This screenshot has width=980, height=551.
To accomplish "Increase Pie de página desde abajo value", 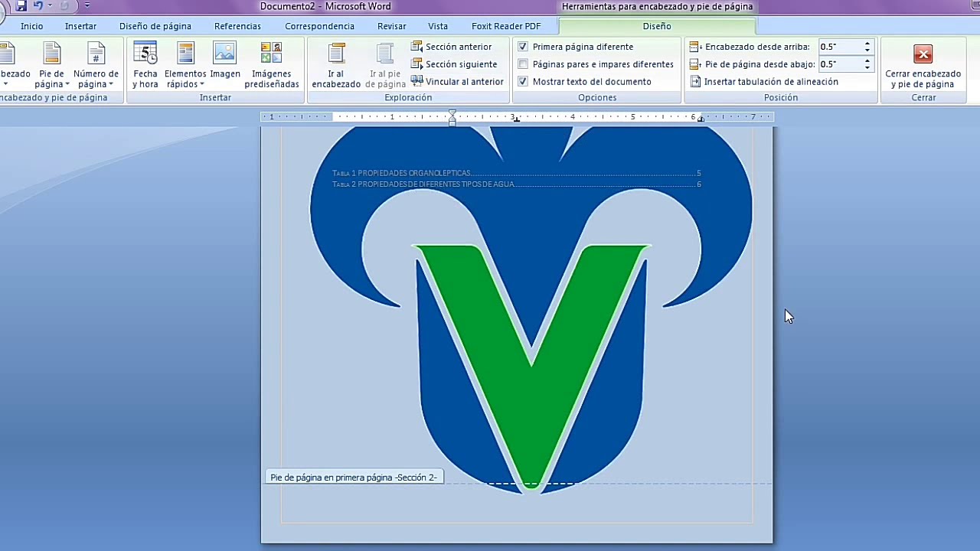I will tap(867, 61).
